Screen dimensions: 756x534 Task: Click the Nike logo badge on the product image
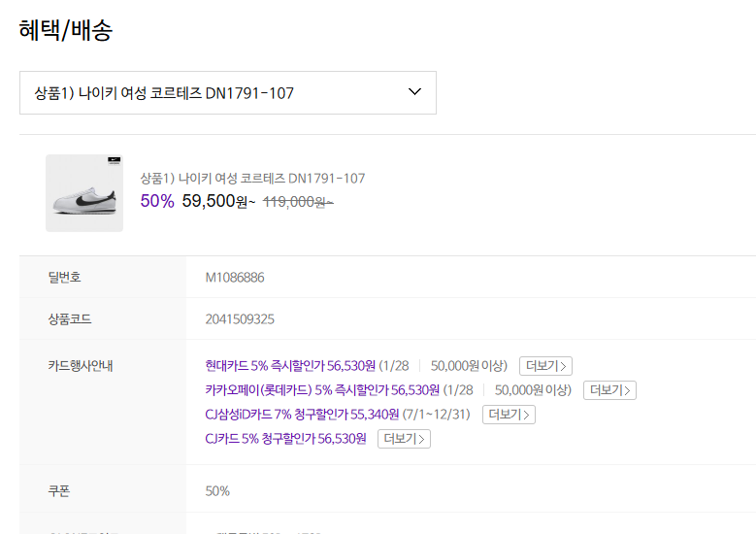tap(112, 162)
